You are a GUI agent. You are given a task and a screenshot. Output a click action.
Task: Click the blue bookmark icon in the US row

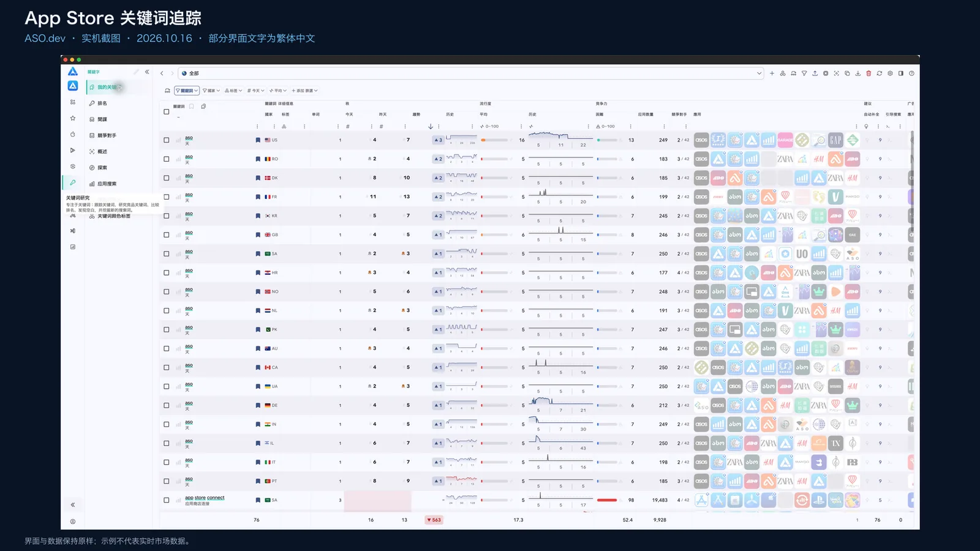(258, 140)
